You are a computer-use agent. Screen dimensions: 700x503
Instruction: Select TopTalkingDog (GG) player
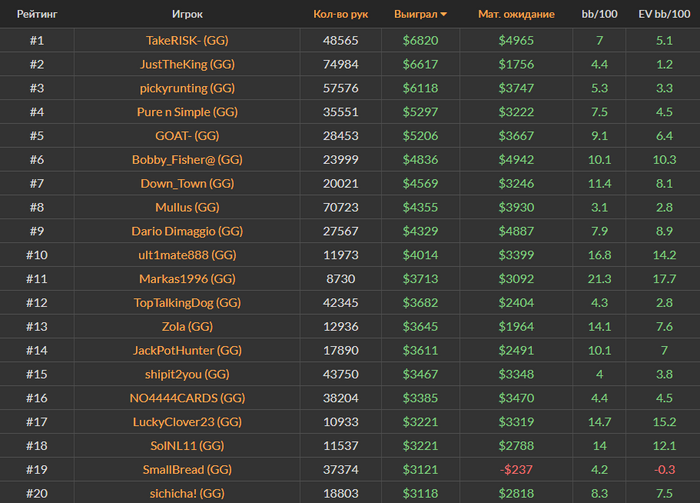(x=187, y=303)
